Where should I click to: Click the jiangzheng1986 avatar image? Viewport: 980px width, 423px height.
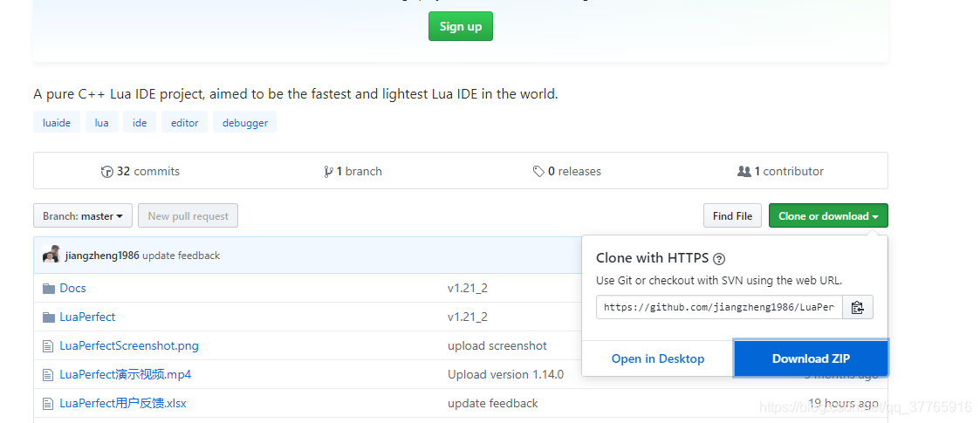click(x=51, y=256)
